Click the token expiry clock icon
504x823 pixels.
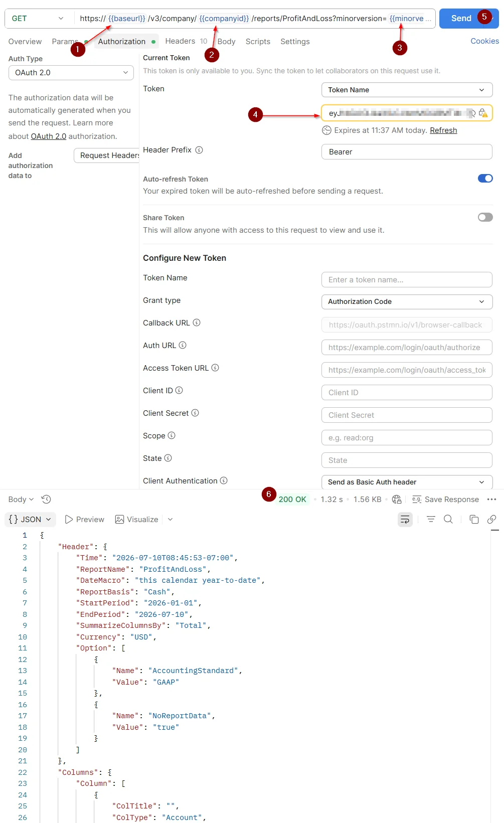click(326, 130)
